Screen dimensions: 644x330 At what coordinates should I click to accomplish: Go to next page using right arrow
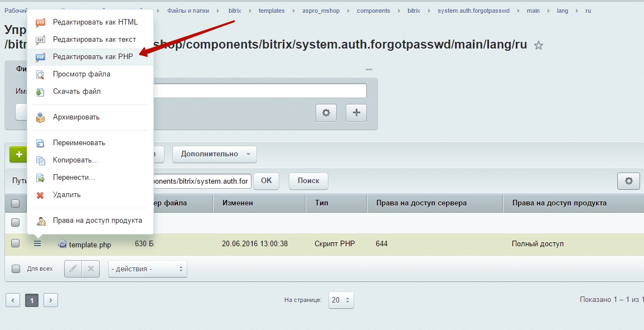[x=51, y=300]
